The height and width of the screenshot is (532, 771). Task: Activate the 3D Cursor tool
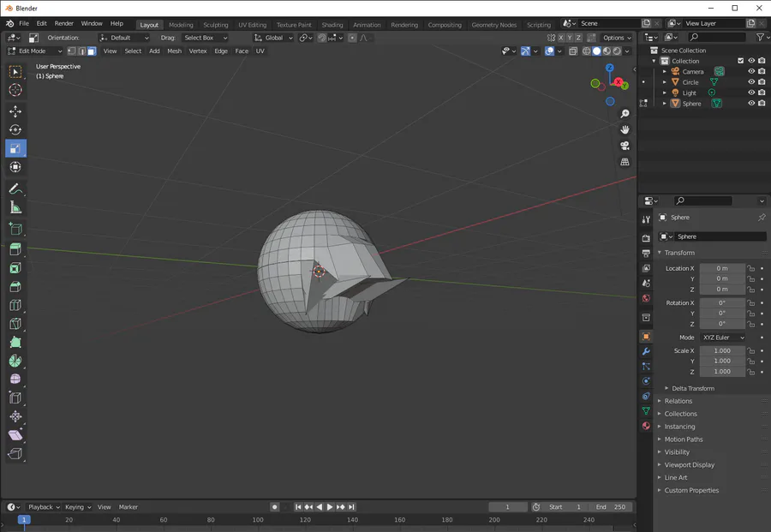(x=15, y=90)
